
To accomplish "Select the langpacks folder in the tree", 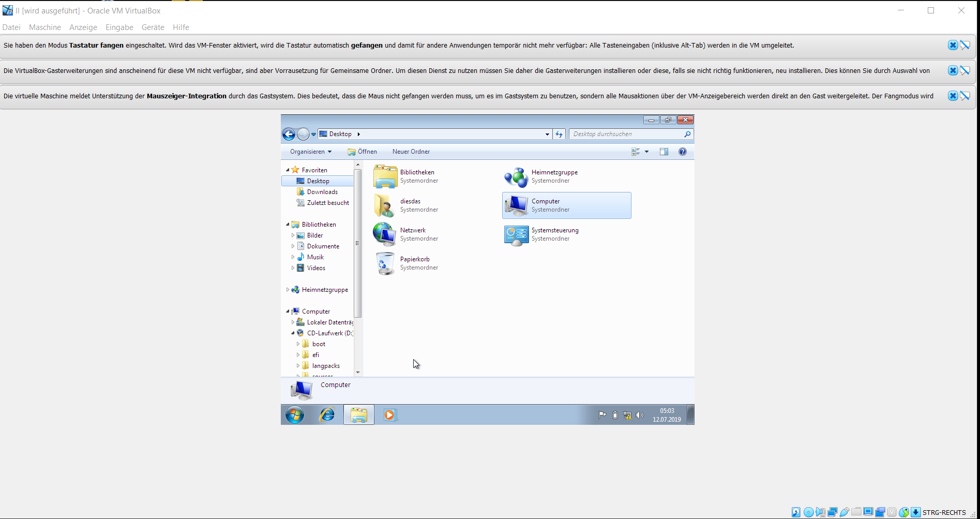I will point(321,366).
